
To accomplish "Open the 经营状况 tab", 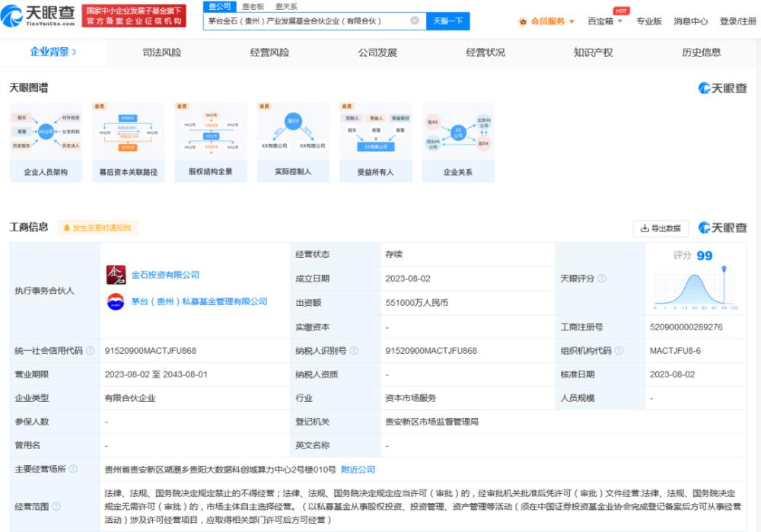I will click(486, 53).
